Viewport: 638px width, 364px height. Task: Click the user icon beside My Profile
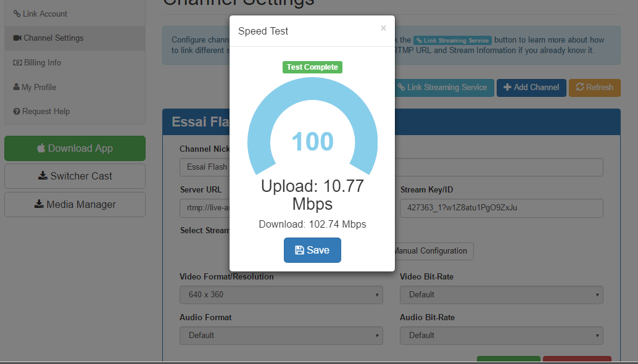(16, 86)
